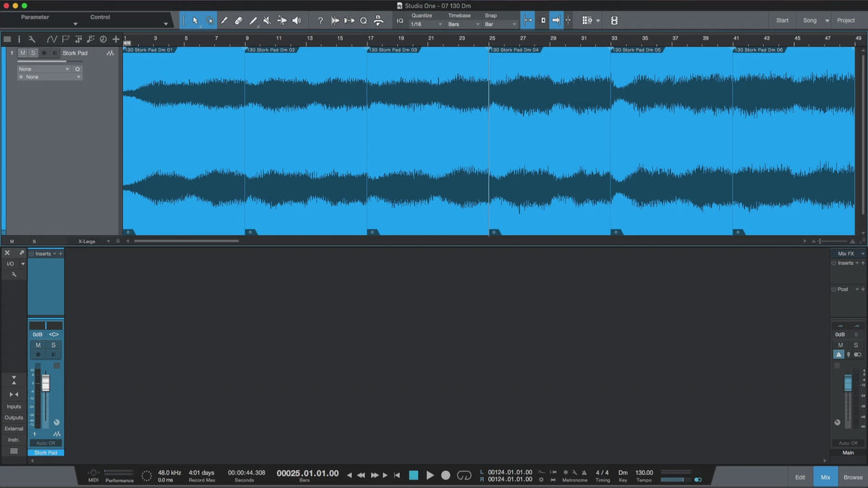Viewport: 868px width, 488px height.
Task: Open the Project page button
Action: point(846,20)
